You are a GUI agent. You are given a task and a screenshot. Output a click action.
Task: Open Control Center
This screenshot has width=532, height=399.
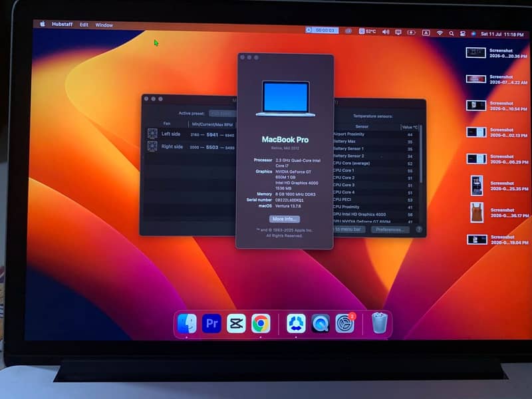click(462, 34)
